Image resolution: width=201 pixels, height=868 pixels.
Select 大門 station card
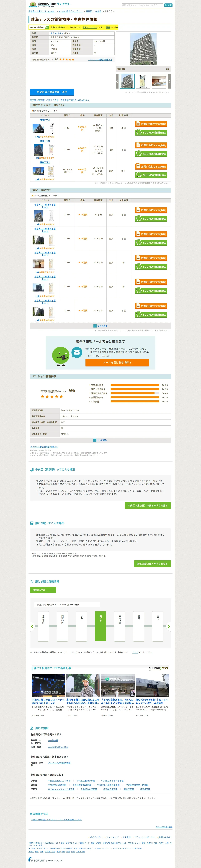click(158, 626)
